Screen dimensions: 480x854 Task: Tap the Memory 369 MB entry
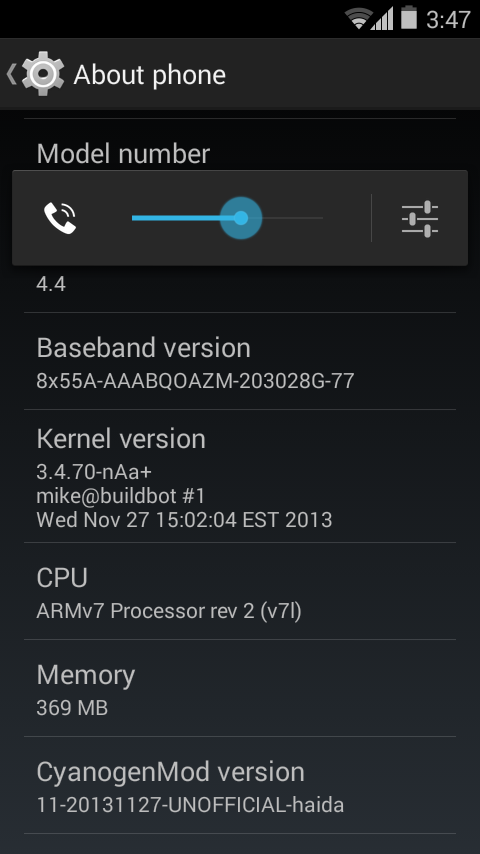pyautogui.click(x=240, y=688)
